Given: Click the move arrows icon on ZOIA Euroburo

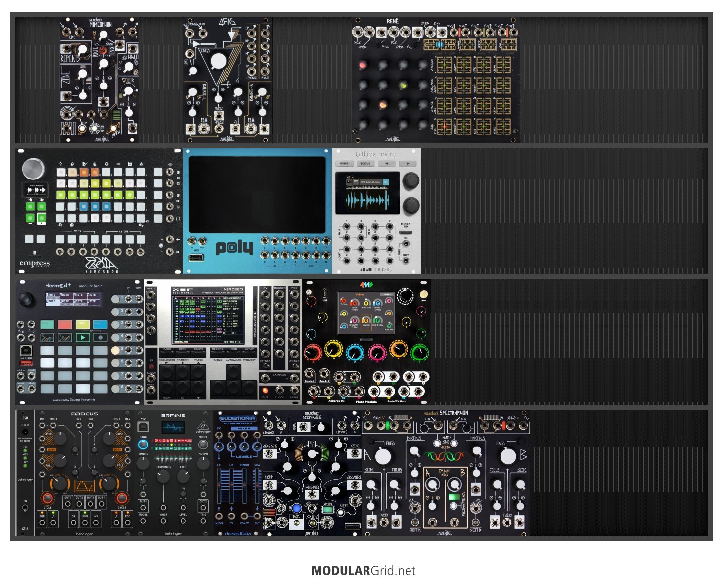Looking at the screenshot, I should [x=61, y=164].
